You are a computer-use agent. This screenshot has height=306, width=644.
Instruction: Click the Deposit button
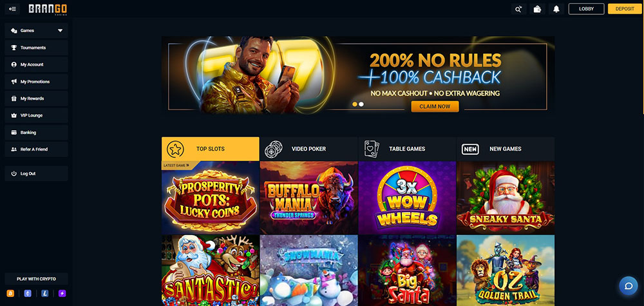coord(625,8)
